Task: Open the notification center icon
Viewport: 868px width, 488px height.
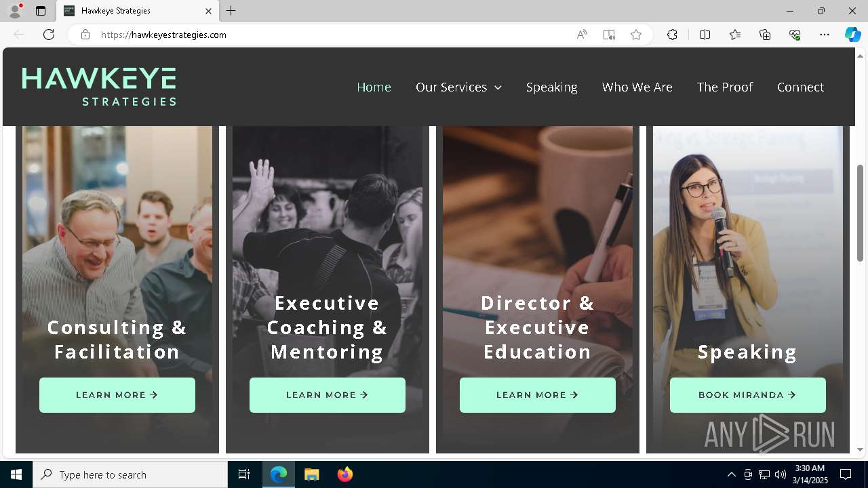Action: click(x=846, y=474)
